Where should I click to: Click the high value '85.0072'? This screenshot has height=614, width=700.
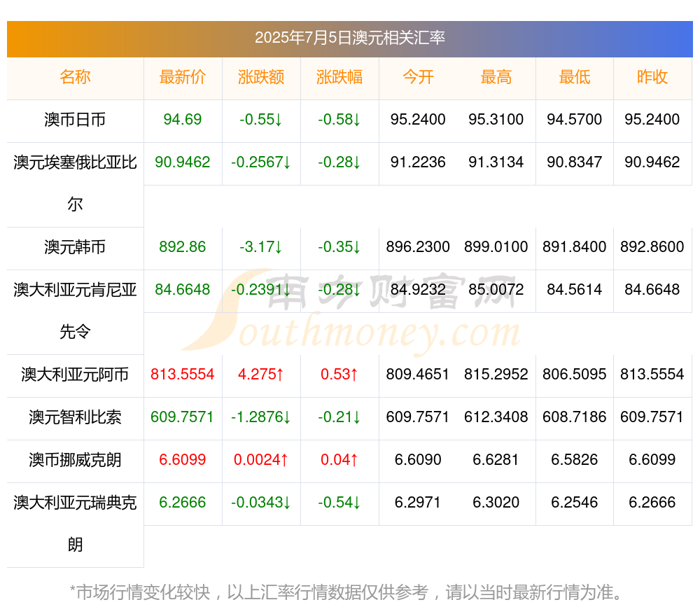[x=496, y=290]
